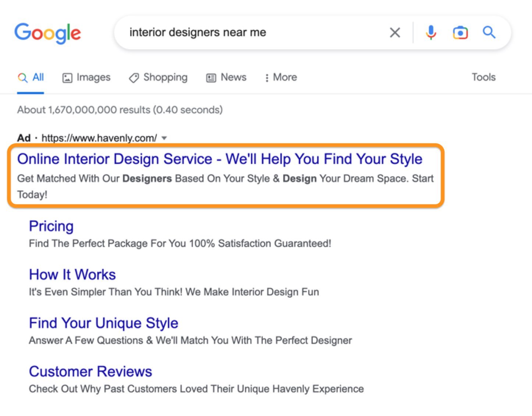Click 'Check Out Why Past Customers' text
Screen dimensions: 532x416
click(x=196, y=389)
